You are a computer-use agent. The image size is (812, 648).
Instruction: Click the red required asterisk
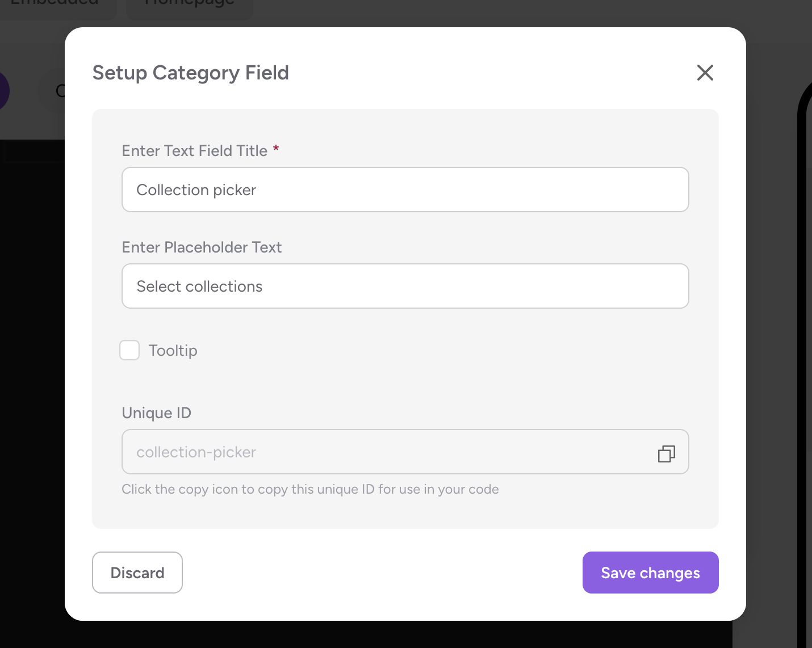[x=276, y=149]
